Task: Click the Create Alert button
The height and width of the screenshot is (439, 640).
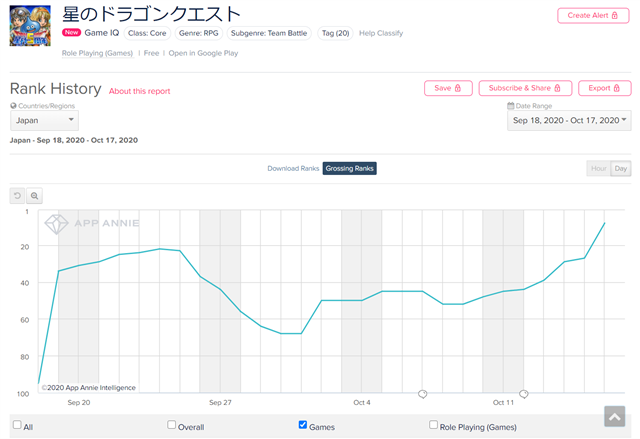Action: 593,16
